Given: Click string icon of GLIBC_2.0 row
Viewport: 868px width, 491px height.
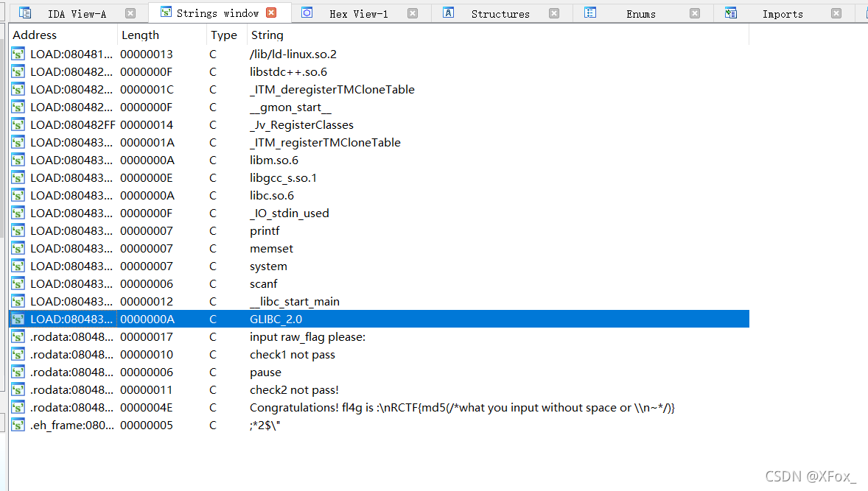Looking at the screenshot, I should (18, 319).
